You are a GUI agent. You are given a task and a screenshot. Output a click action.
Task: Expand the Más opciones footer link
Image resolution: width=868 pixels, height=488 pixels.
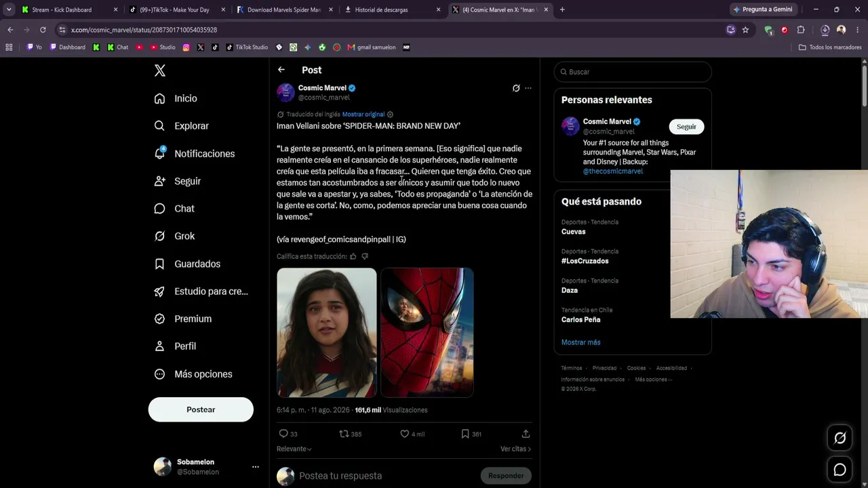tap(654, 380)
